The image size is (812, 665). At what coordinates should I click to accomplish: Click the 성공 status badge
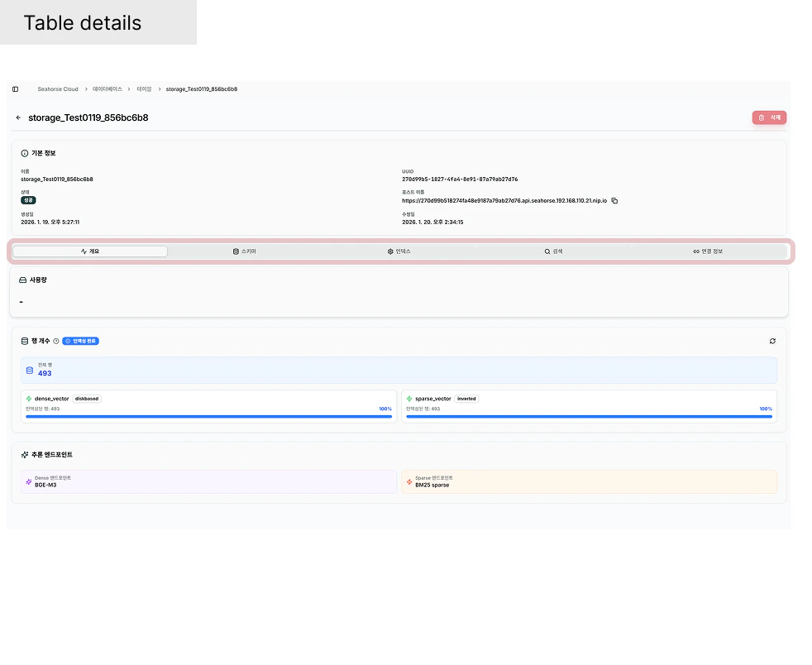28,200
